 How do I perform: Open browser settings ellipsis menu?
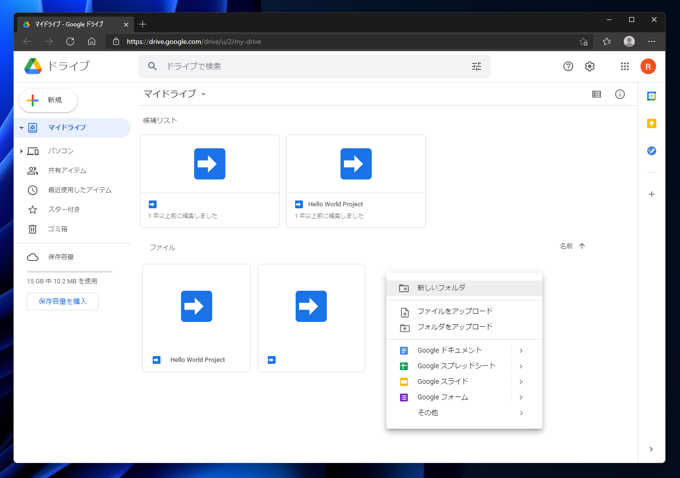651,42
